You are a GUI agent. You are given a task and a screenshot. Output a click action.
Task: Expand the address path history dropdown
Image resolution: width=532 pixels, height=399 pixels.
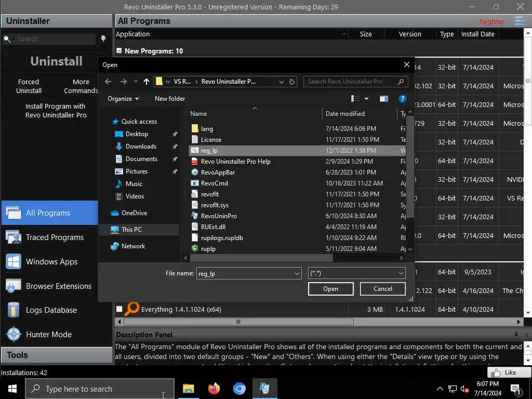pyautogui.click(x=281, y=82)
